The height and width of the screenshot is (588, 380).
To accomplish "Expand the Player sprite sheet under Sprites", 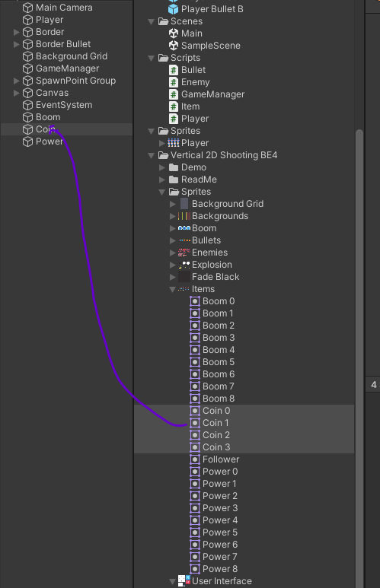I will coord(162,143).
